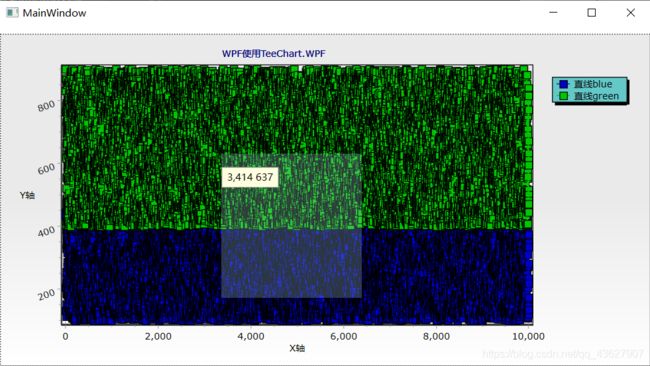Click the Y轴 axis title
Viewport: 650px width, 366px height.
[x=27, y=195]
